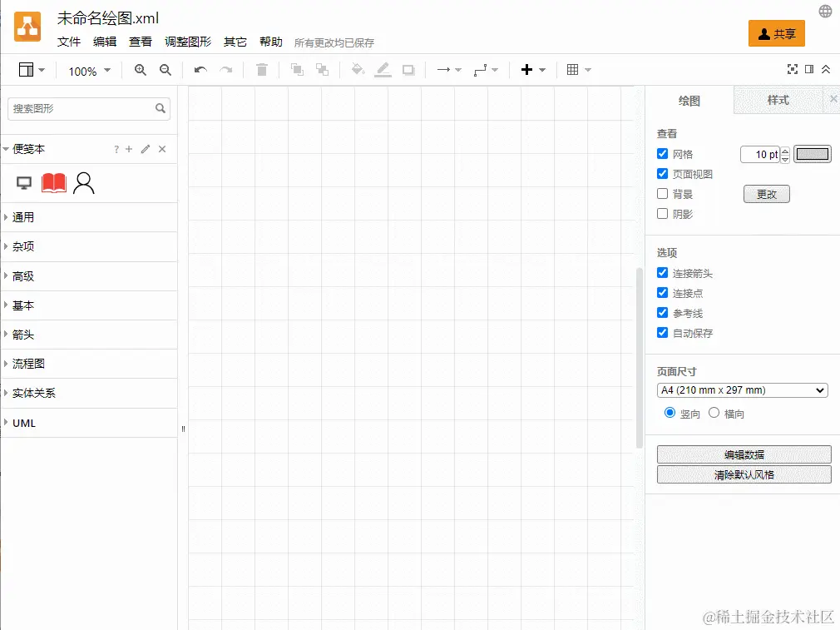Open the 帮助 menu
Image resolution: width=840 pixels, height=630 pixels.
click(x=271, y=42)
